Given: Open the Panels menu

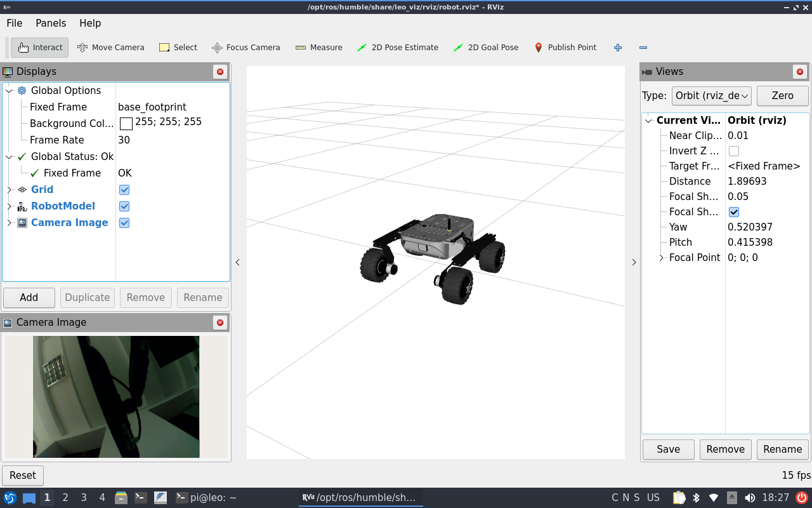Looking at the screenshot, I should click(51, 23).
